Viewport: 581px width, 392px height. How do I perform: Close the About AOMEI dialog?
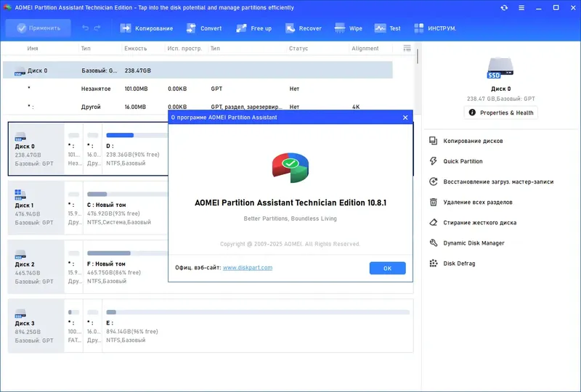(405, 118)
